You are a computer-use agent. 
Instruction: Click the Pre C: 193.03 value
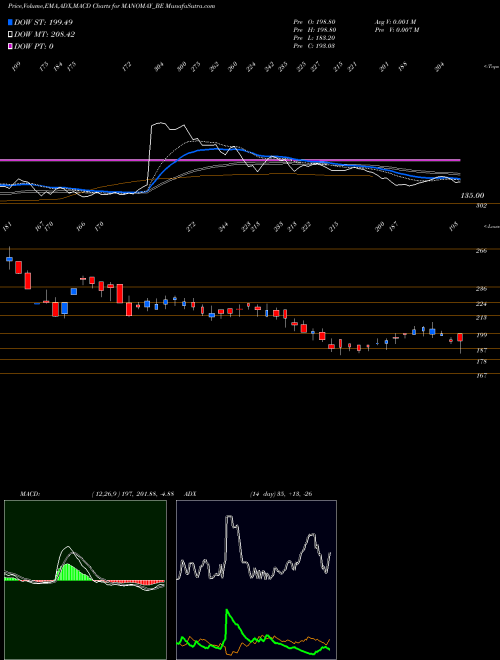(x=314, y=46)
